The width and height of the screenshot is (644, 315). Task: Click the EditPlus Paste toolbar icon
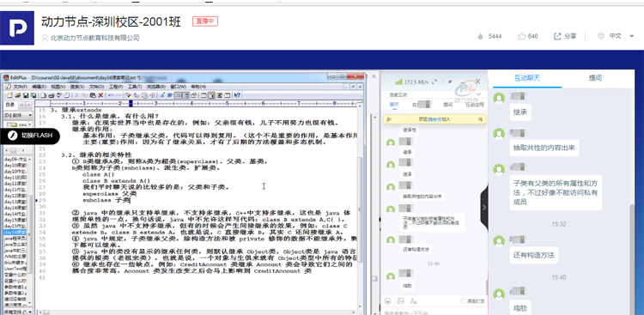coord(93,95)
